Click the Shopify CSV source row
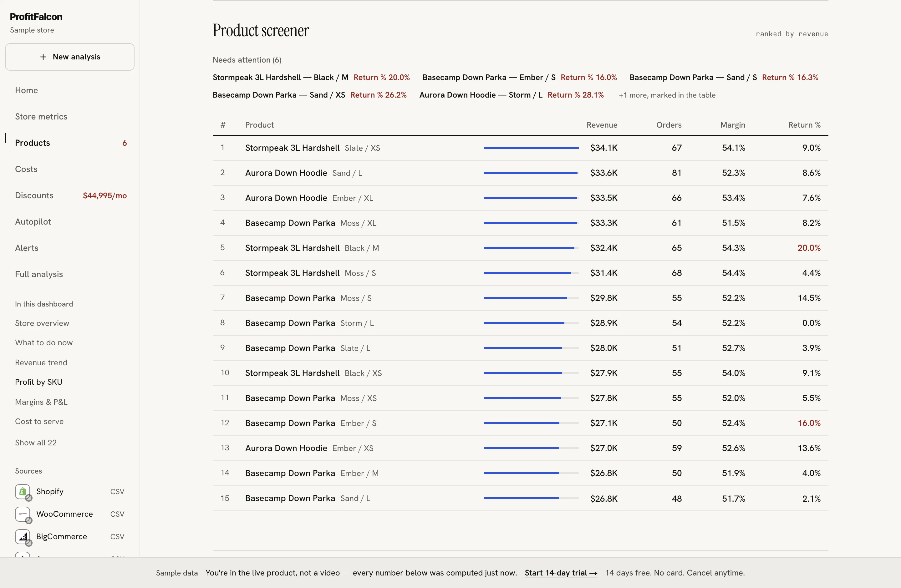Image resolution: width=901 pixels, height=588 pixels. click(70, 492)
